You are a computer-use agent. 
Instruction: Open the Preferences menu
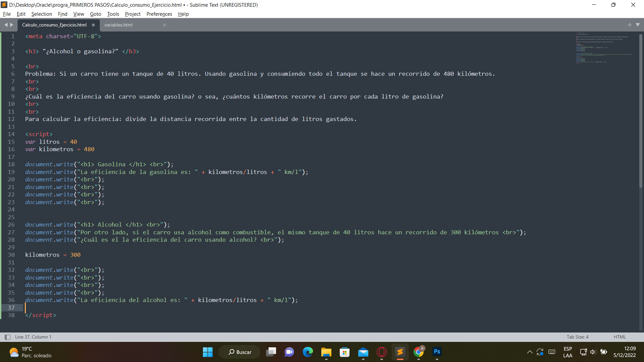tap(159, 14)
